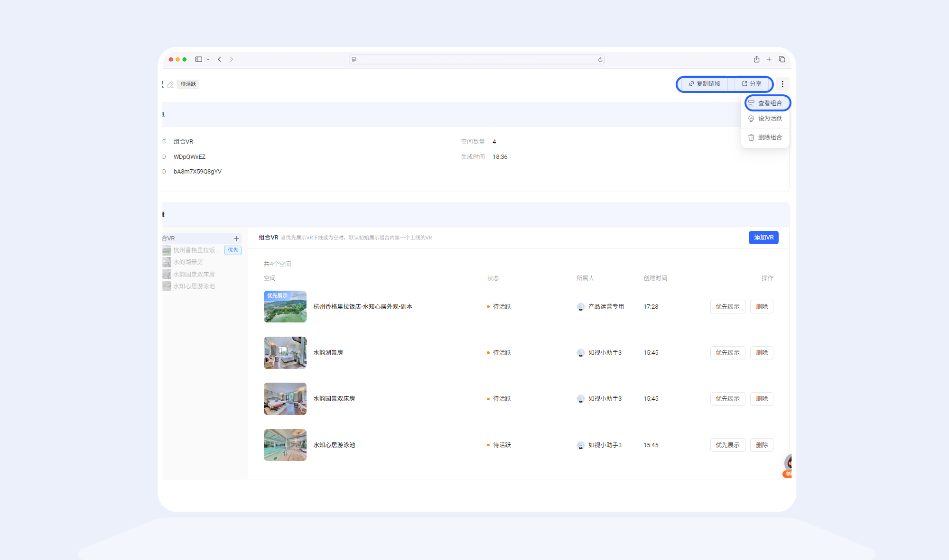The width and height of the screenshot is (949, 560).
Task: Show browser tab overview icon
Action: click(782, 59)
